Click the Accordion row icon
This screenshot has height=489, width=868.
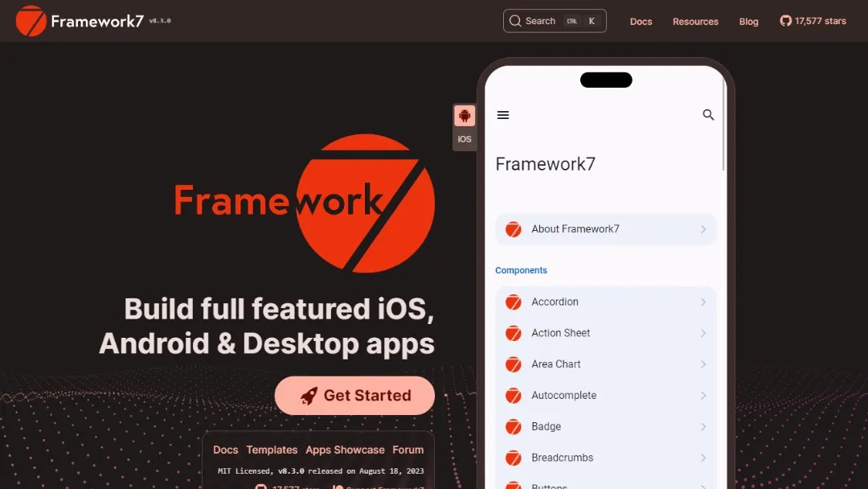click(513, 302)
